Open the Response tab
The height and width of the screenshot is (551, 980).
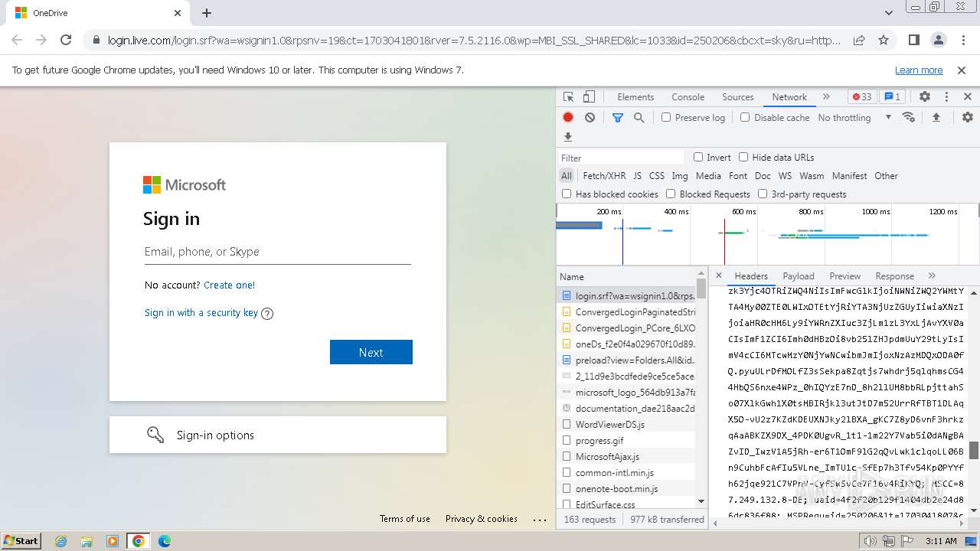[x=895, y=276]
